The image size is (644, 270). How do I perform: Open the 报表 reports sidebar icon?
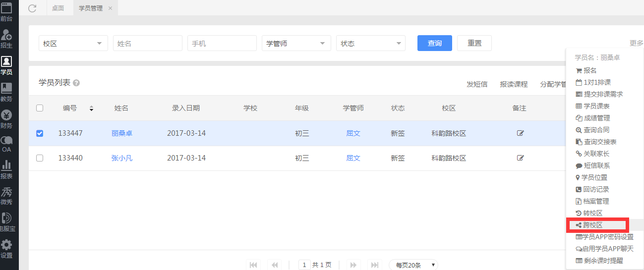click(x=6, y=169)
